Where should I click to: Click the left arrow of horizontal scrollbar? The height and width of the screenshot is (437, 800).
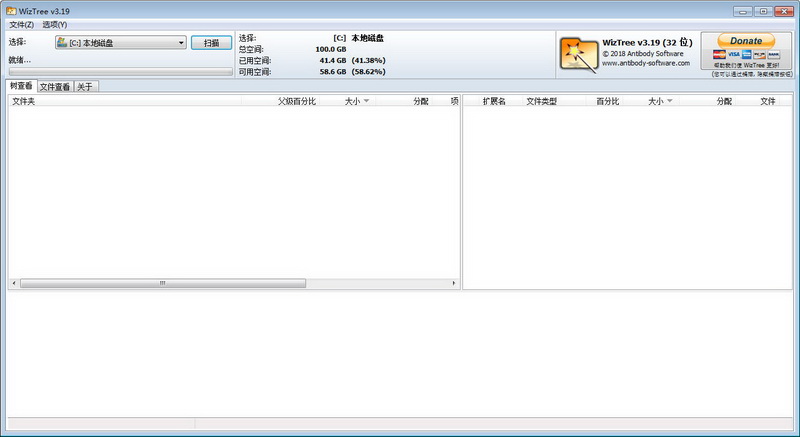coord(14,283)
